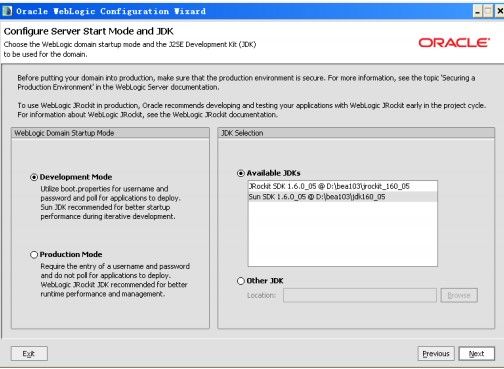This screenshot has width=504, height=369.
Task: Click the Development Mode label text
Action: click(x=76, y=177)
